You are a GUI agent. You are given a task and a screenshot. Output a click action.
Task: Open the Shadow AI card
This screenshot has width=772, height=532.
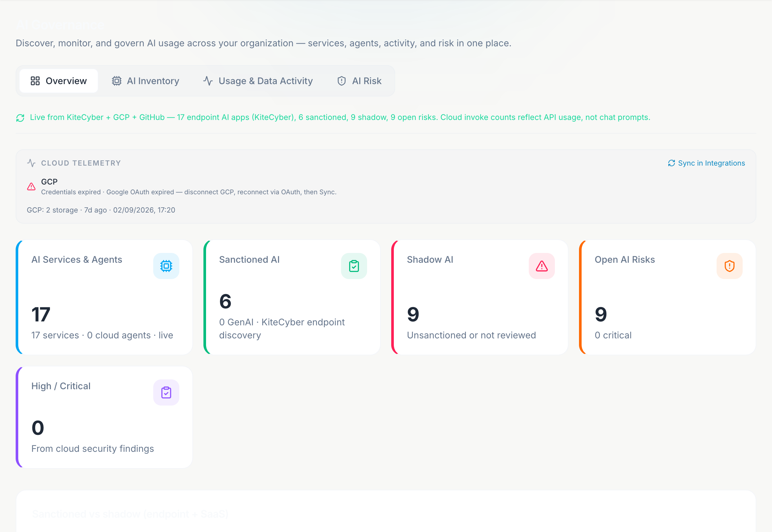(x=480, y=297)
